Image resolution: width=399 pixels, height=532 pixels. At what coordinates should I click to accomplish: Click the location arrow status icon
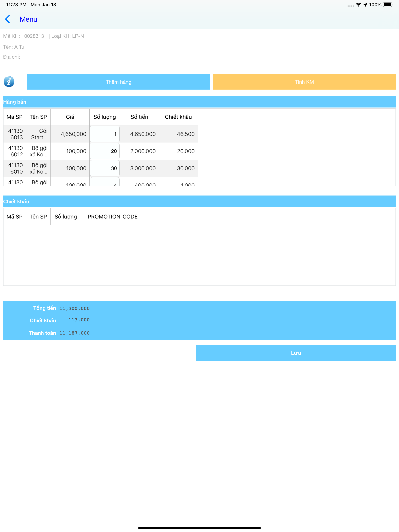click(x=365, y=4)
